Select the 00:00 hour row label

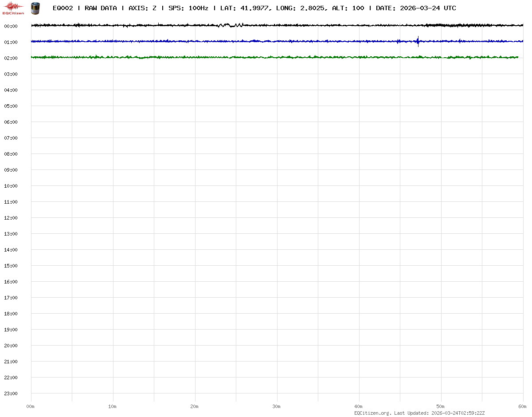[11, 26]
